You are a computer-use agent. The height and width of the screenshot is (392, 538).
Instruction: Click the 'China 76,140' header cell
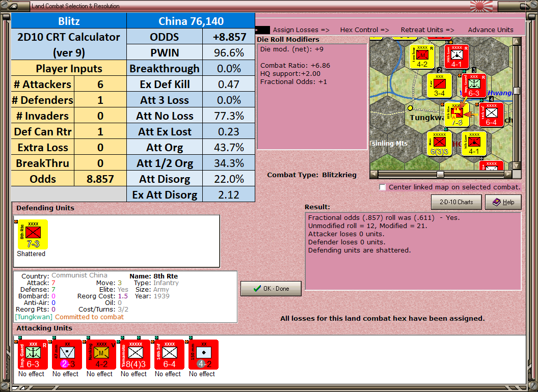pyautogui.click(x=191, y=21)
